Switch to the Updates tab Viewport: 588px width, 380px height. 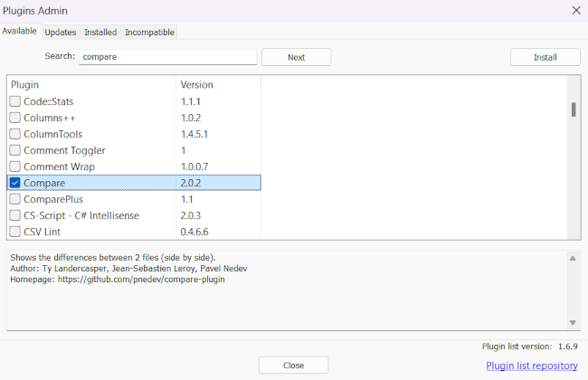point(61,32)
